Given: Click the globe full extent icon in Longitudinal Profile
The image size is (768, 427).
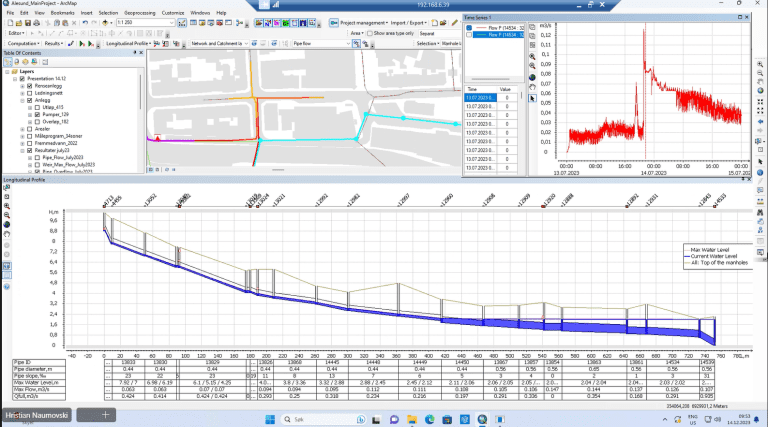Looking at the screenshot, I should 7,226.
